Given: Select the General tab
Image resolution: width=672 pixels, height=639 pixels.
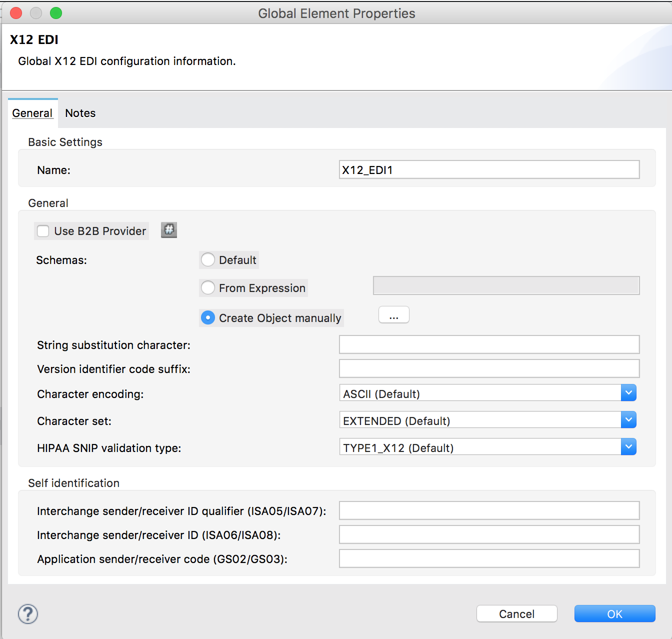Looking at the screenshot, I should coord(32,113).
